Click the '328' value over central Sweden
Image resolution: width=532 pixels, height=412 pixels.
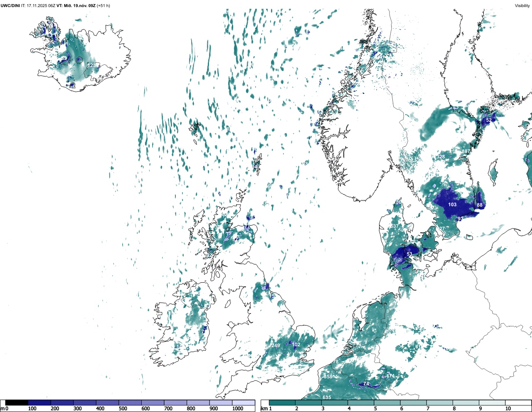tap(441, 157)
